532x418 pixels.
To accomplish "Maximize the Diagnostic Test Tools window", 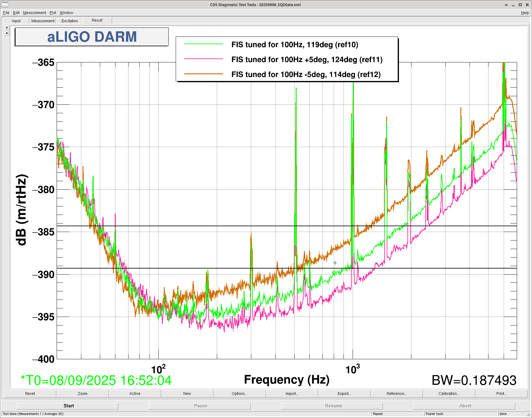I will point(520,5).
